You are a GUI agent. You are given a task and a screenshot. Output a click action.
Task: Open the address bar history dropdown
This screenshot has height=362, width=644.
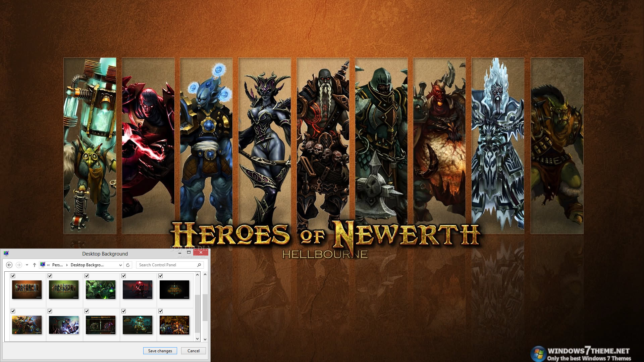120,265
